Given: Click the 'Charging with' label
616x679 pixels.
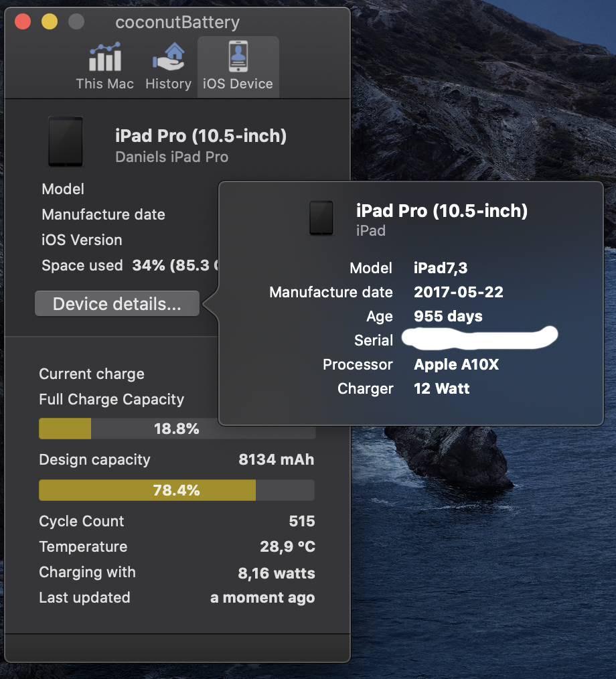Looking at the screenshot, I should coord(88,573).
